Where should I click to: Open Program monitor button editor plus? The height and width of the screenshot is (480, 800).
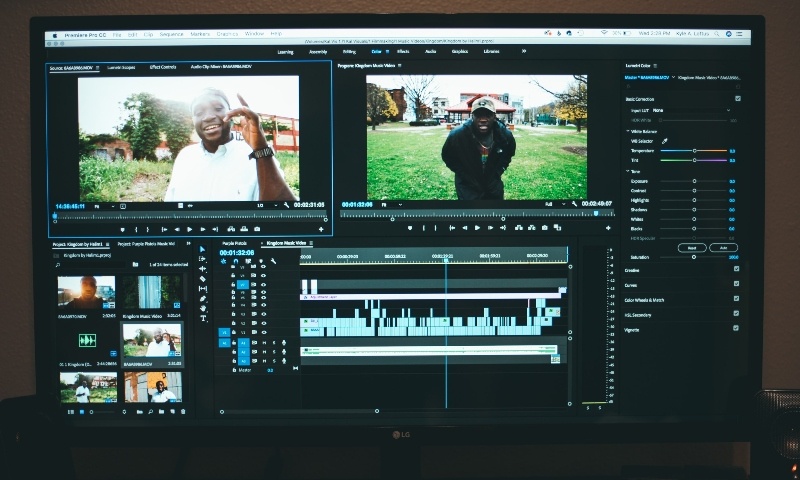click(x=608, y=228)
